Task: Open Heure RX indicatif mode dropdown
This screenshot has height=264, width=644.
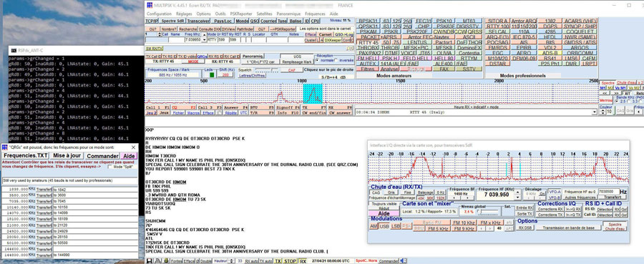Action: [x=595, y=112]
